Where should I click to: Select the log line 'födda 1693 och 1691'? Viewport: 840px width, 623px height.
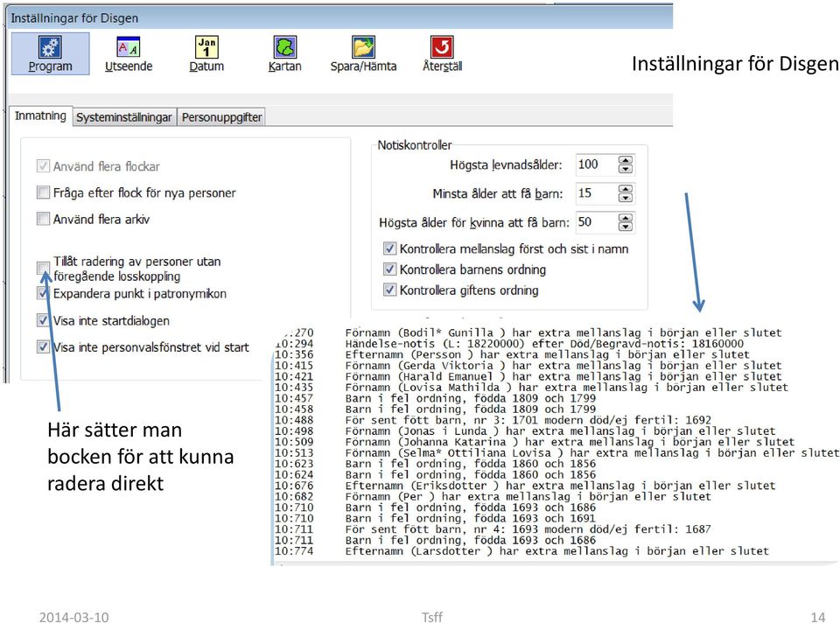(435, 518)
